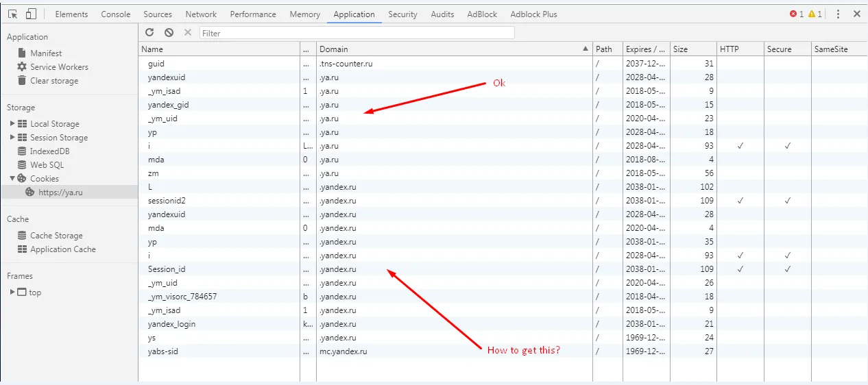868x385 pixels.
Task: Open the AdBlock tab
Action: pos(483,14)
